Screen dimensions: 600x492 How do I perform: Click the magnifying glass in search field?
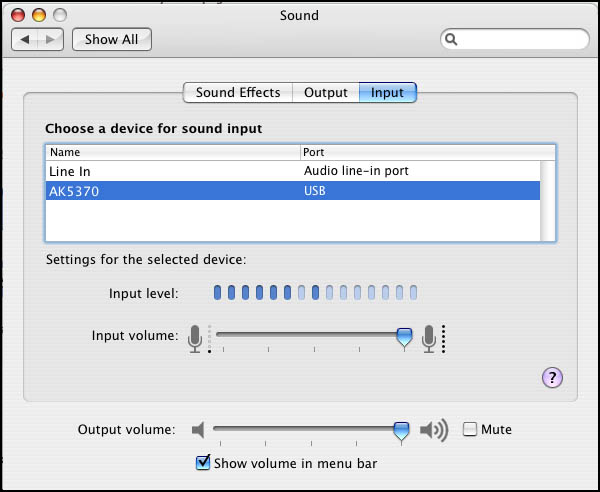tap(452, 40)
